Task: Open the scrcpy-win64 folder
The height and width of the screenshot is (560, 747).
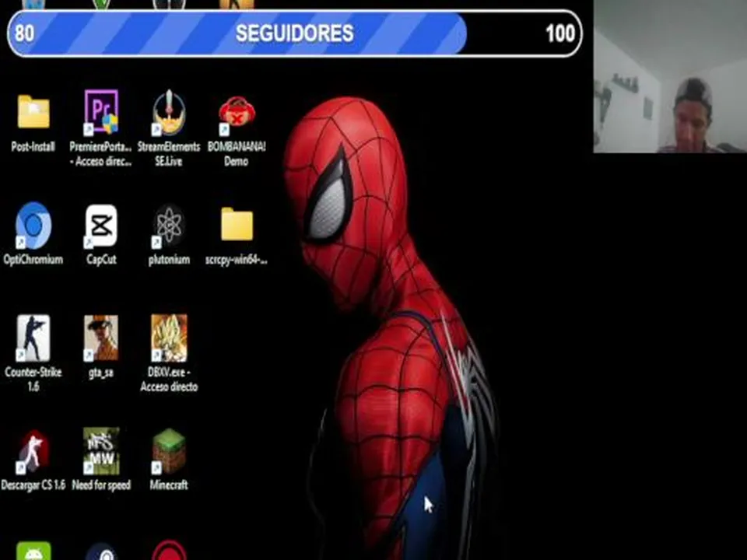Action: 237,224
